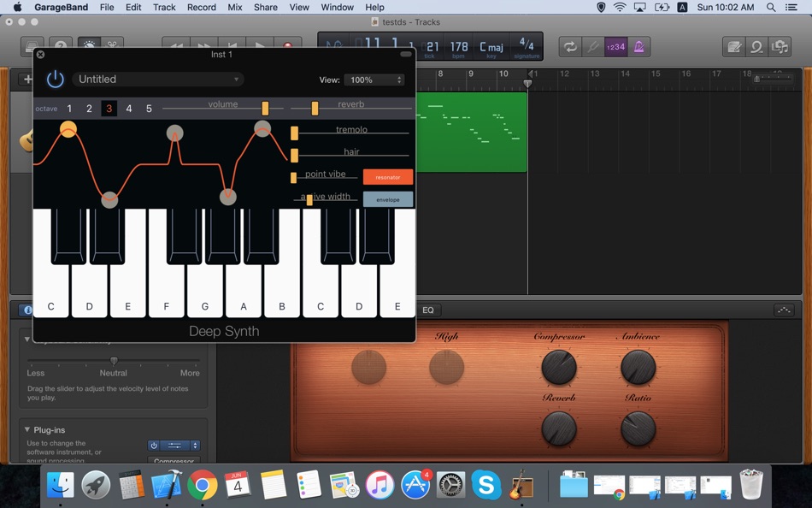Click the scissors Editors button

(112, 43)
